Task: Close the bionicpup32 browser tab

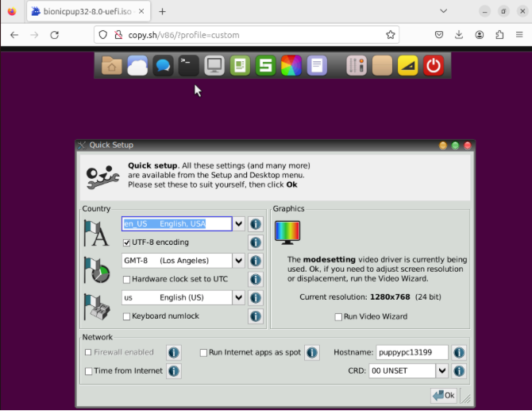Action: [x=141, y=11]
